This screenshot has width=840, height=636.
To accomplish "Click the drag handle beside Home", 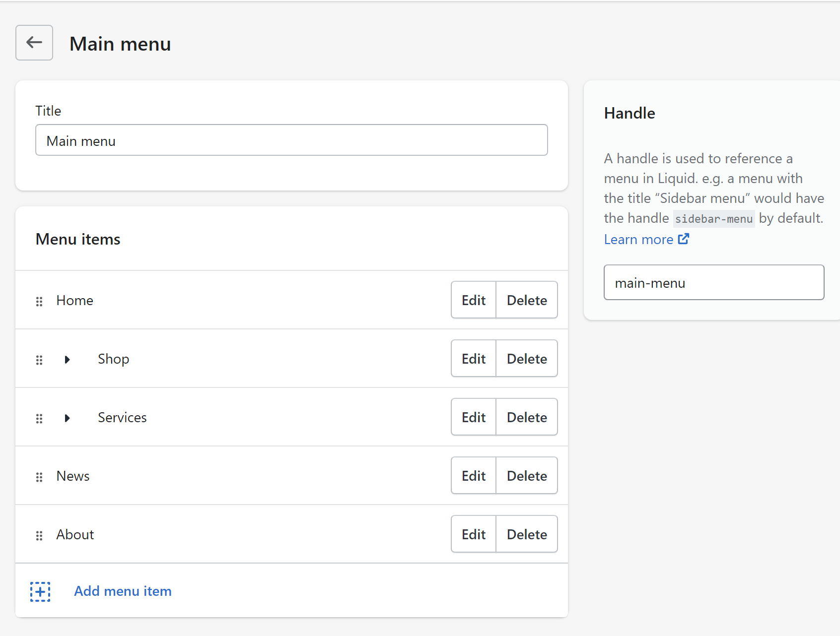I will click(x=39, y=301).
